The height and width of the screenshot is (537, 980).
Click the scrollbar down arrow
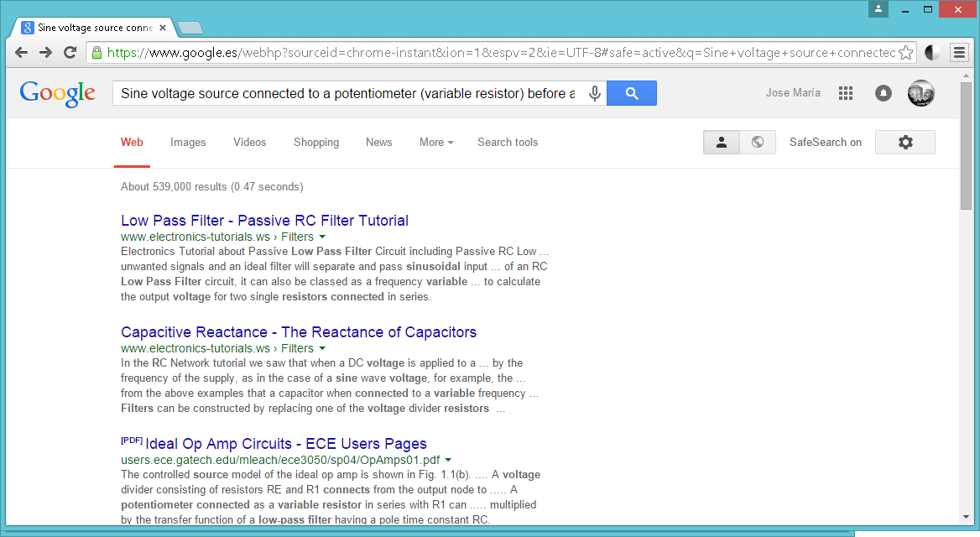tap(967, 518)
